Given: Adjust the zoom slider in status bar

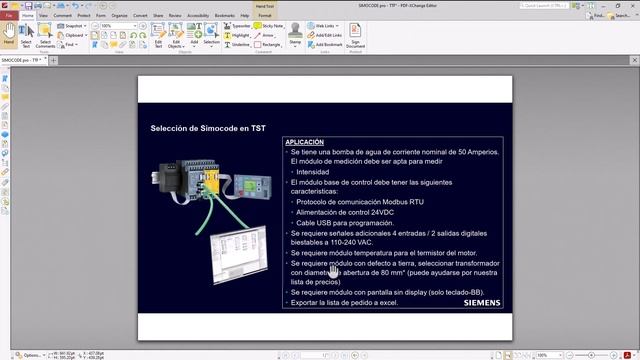Looking at the screenshot, I should (x=591, y=356).
